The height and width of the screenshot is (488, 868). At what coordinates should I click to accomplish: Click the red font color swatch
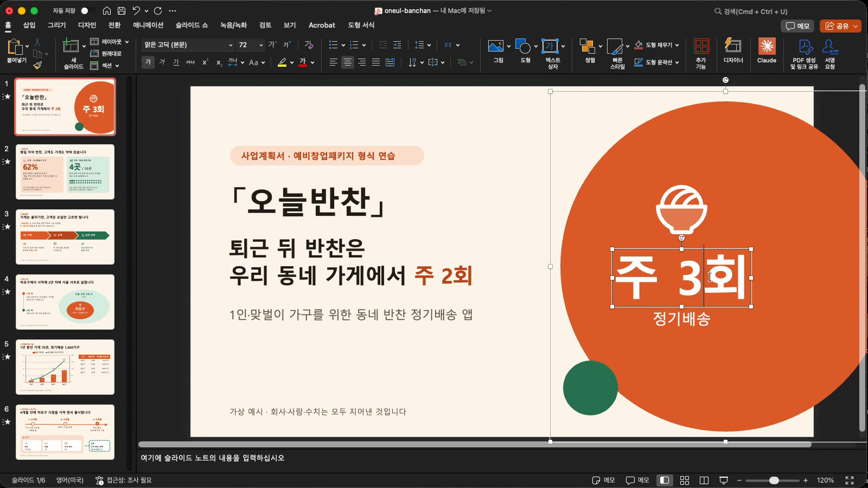coord(303,62)
